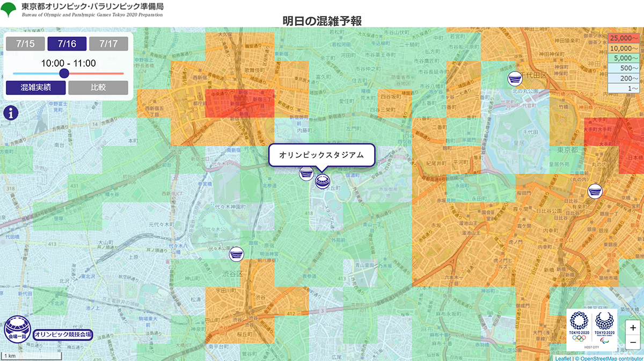Click the Olympic Stadium venue marker

click(323, 182)
